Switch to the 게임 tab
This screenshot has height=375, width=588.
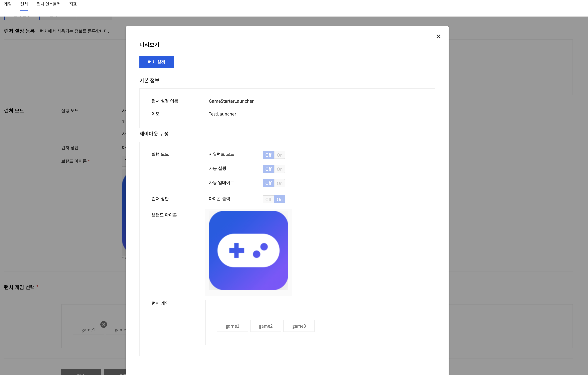(8, 4)
